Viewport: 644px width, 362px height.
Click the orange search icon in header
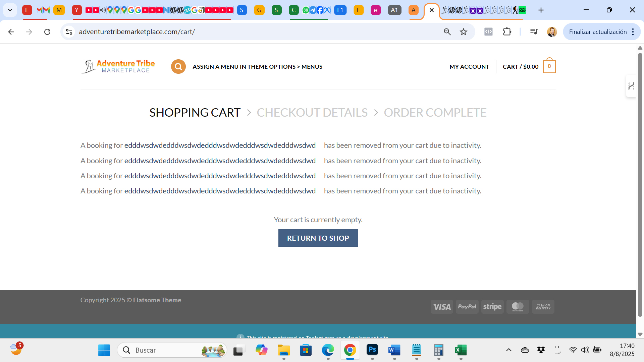tap(178, 67)
